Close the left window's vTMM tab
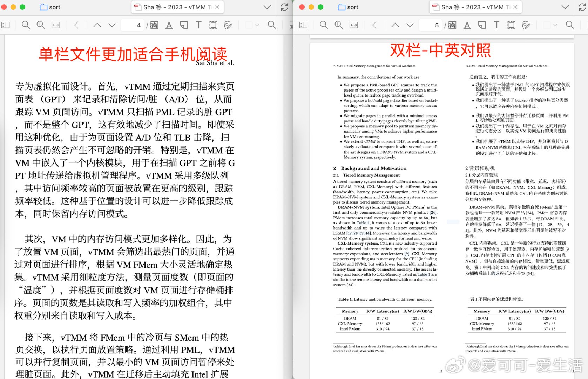588x379 pixels. pyautogui.click(x=217, y=7)
